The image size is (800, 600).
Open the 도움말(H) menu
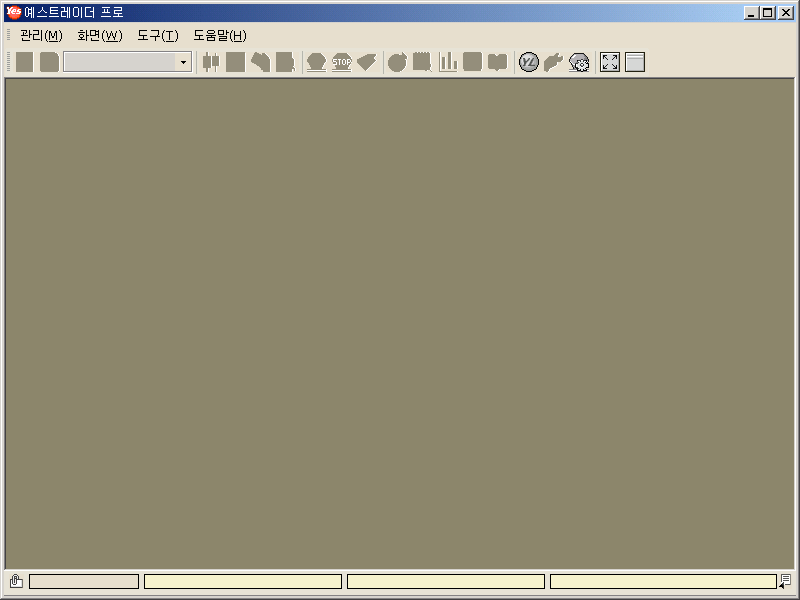[x=219, y=35]
